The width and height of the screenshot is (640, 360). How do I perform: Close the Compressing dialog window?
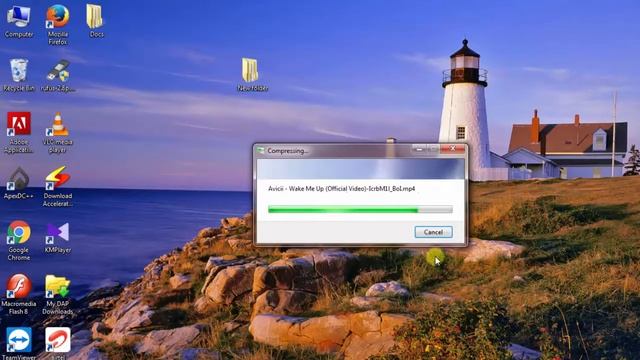452,149
